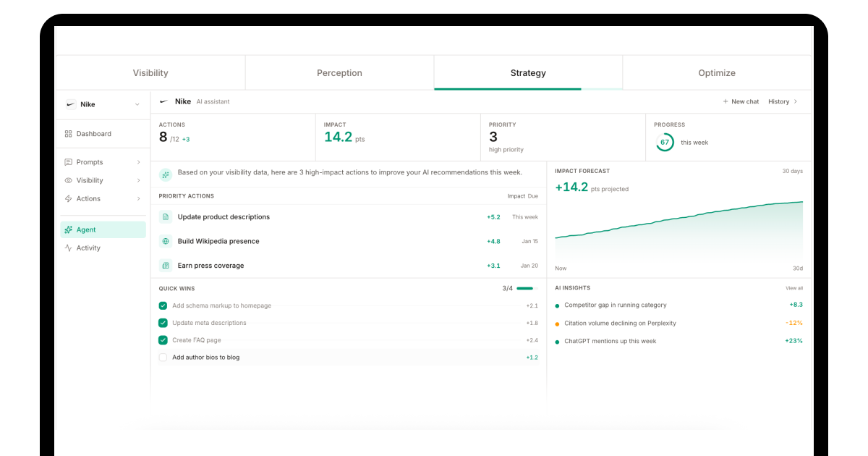Click the Quick Wins 3/4 progress bar
The image size is (868, 456).
tap(526, 288)
